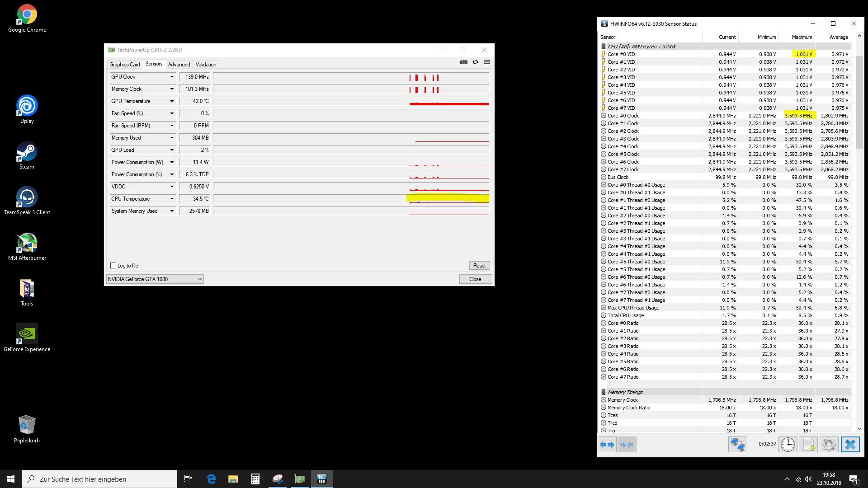Image resolution: width=868 pixels, height=488 pixels.
Task: Click the Windows taskbar search field
Action: pos(99,479)
